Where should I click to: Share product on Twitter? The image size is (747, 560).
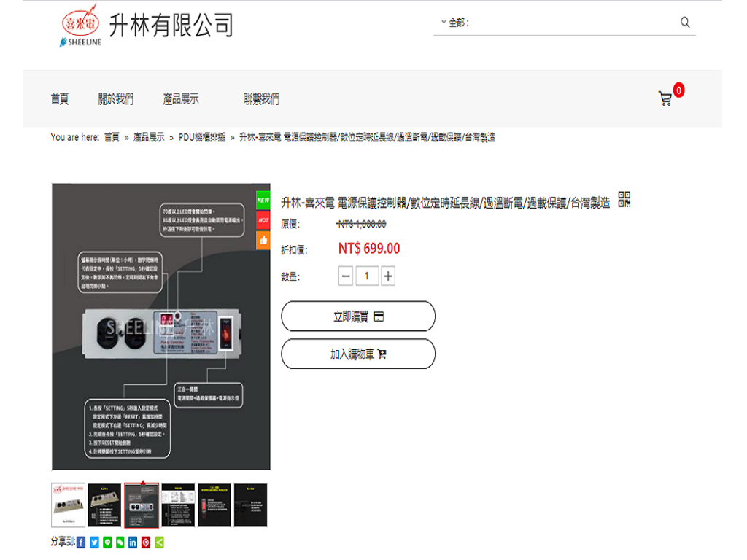point(94,542)
